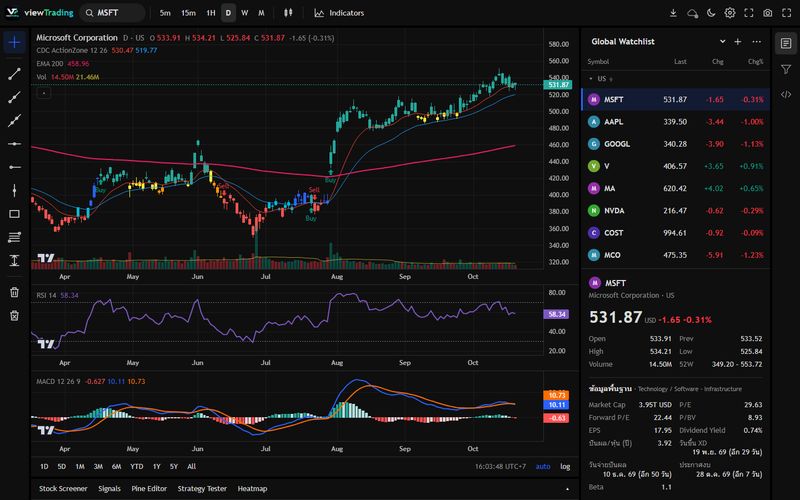Select AAPL row in watchlist
This screenshot has width=800, height=500.
(676, 121)
